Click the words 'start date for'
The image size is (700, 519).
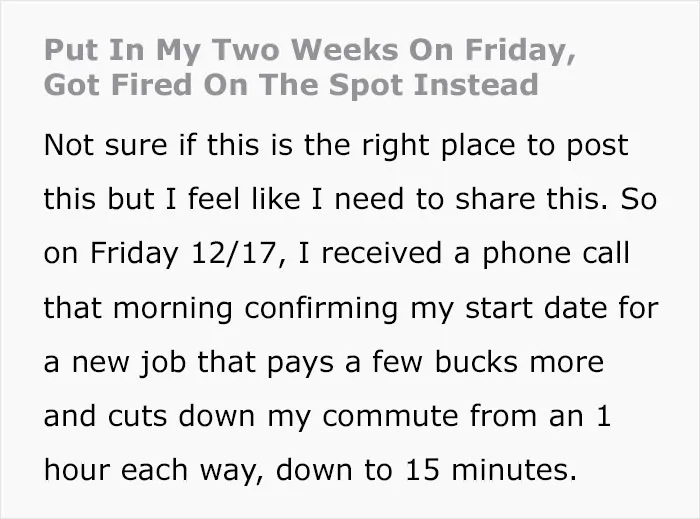click(x=562, y=308)
